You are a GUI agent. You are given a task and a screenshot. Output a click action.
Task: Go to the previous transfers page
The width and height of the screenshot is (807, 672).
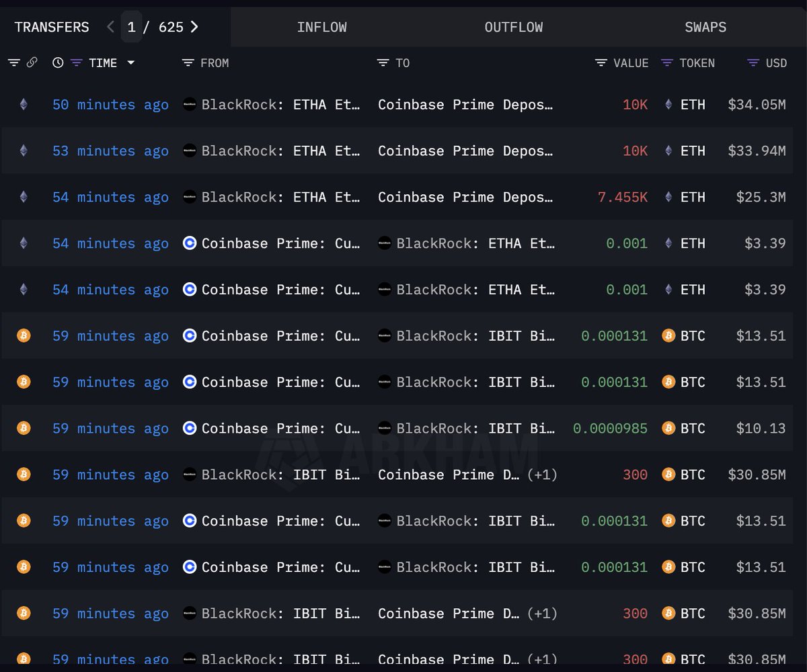111,27
